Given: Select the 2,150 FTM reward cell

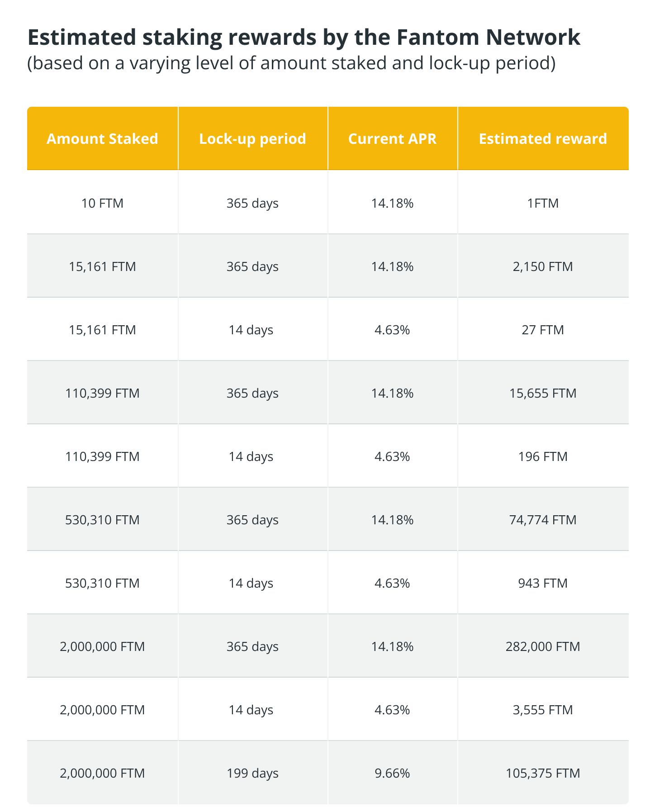Looking at the screenshot, I should tap(543, 267).
